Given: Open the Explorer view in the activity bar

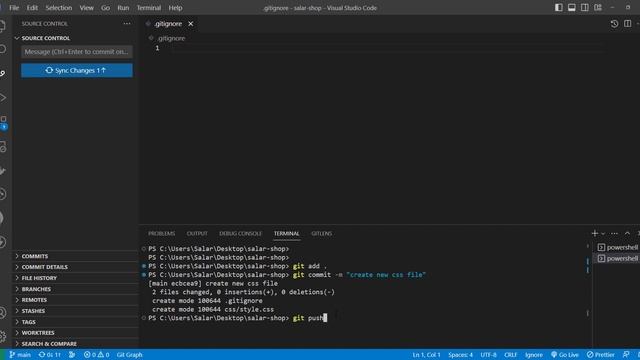Looking at the screenshot, I should (x=2, y=26).
